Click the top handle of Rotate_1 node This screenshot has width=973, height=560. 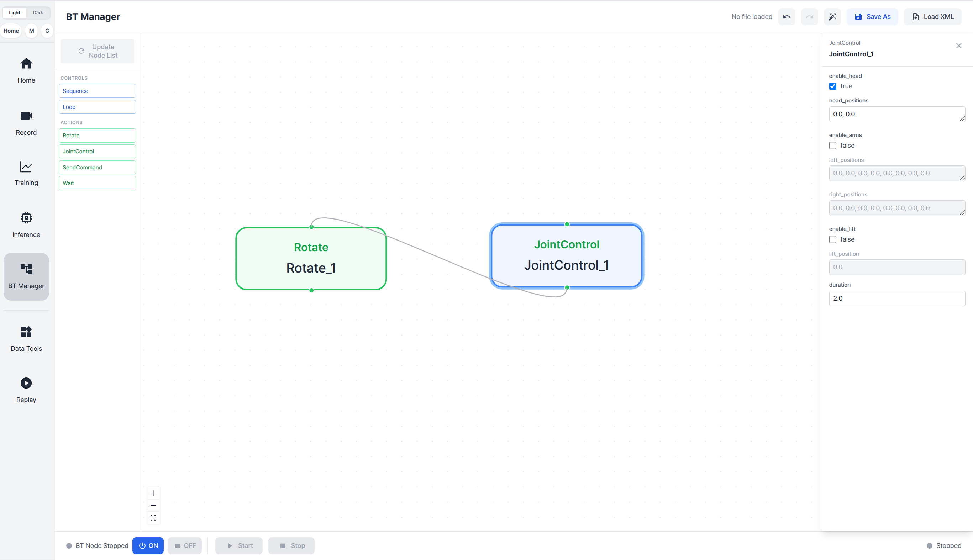[311, 227]
